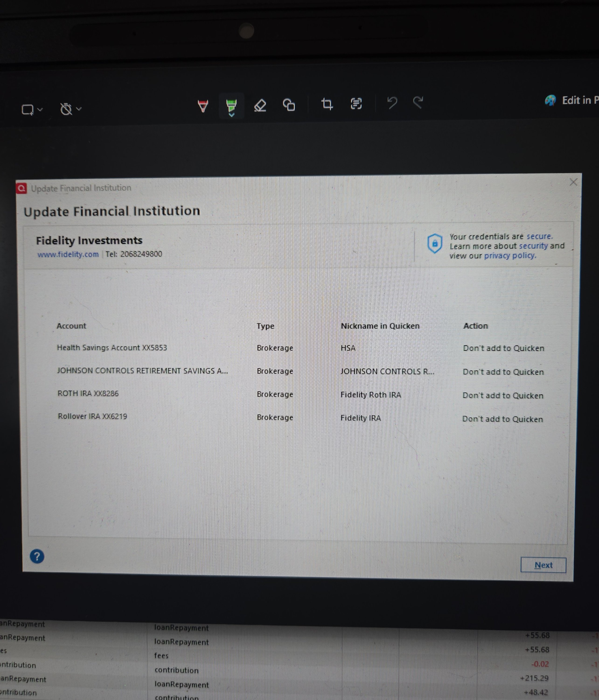Expand the snipping mode dropdown
This screenshot has width=599, height=700.
[x=40, y=109]
